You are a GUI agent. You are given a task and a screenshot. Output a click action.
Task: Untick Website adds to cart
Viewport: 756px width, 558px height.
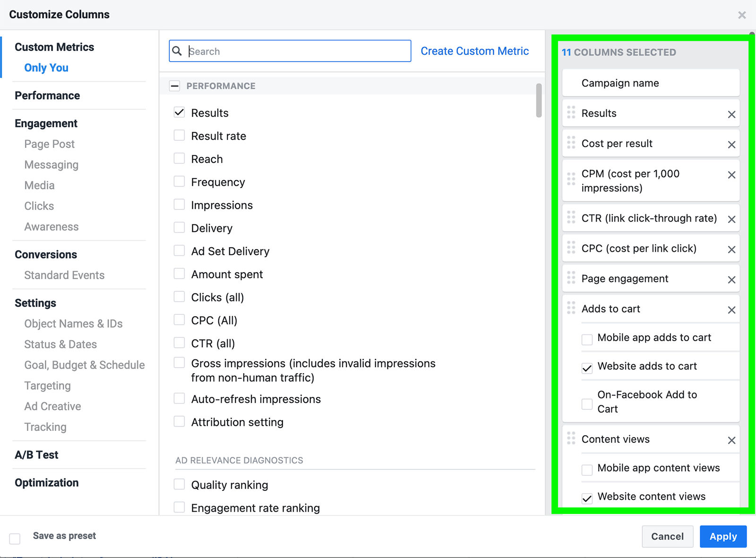coord(587,368)
